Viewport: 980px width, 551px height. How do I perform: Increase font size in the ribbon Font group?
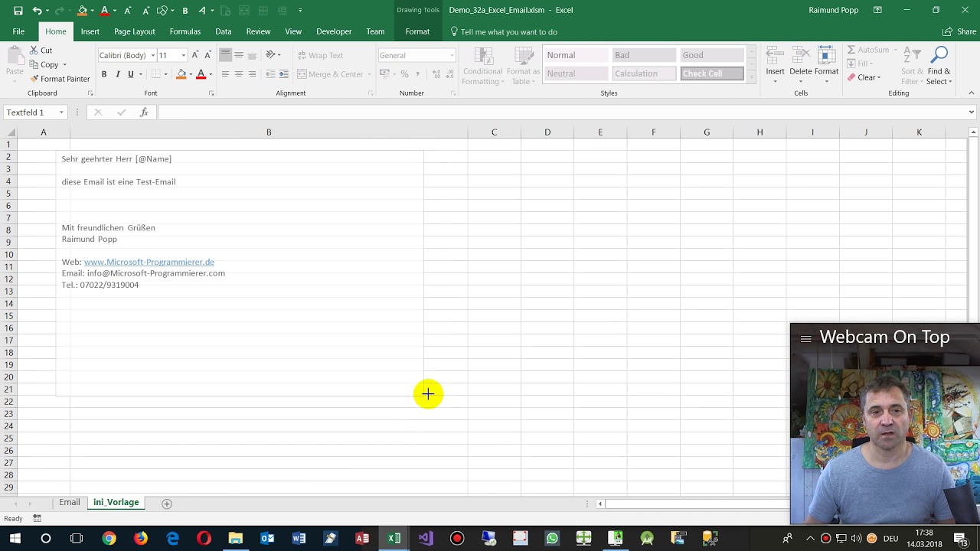coord(195,55)
